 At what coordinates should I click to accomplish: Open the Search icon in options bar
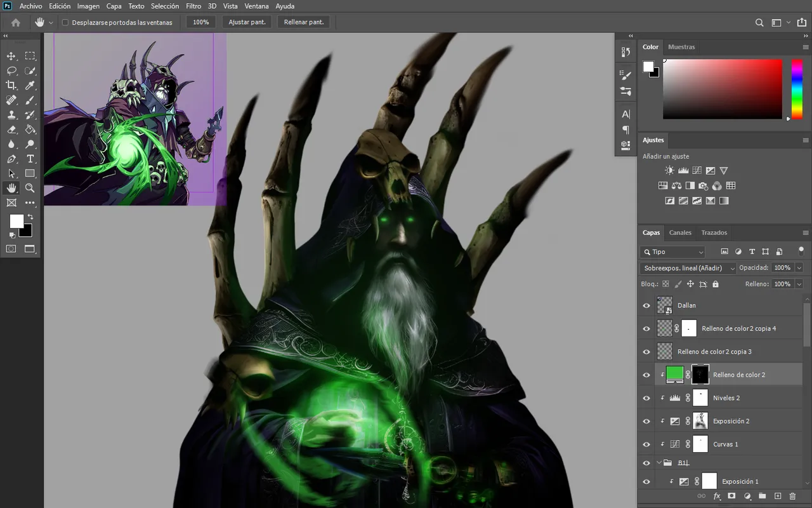(759, 22)
